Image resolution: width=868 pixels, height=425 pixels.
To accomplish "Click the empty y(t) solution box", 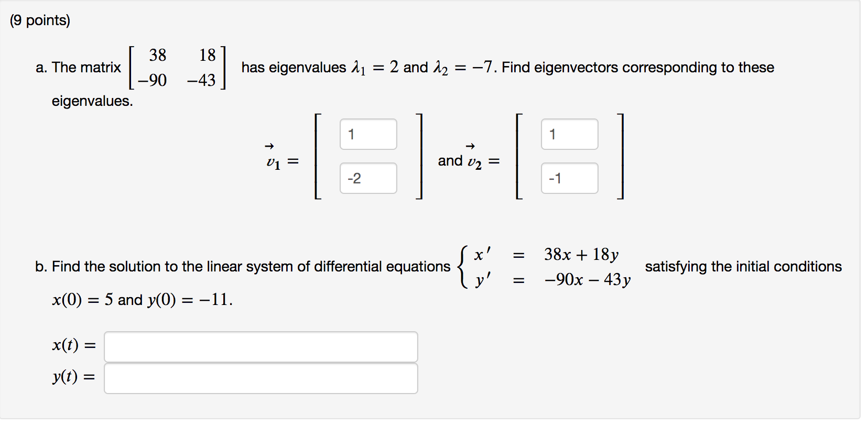I will (x=259, y=377).
